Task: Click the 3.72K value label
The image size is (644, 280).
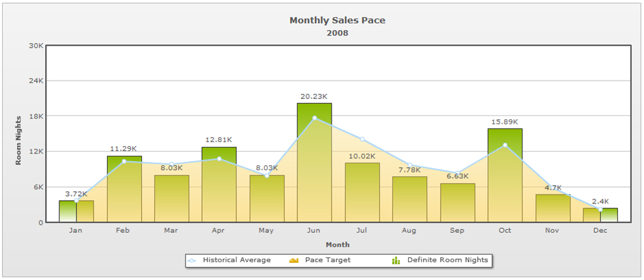Action: click(x=76, y=194)
